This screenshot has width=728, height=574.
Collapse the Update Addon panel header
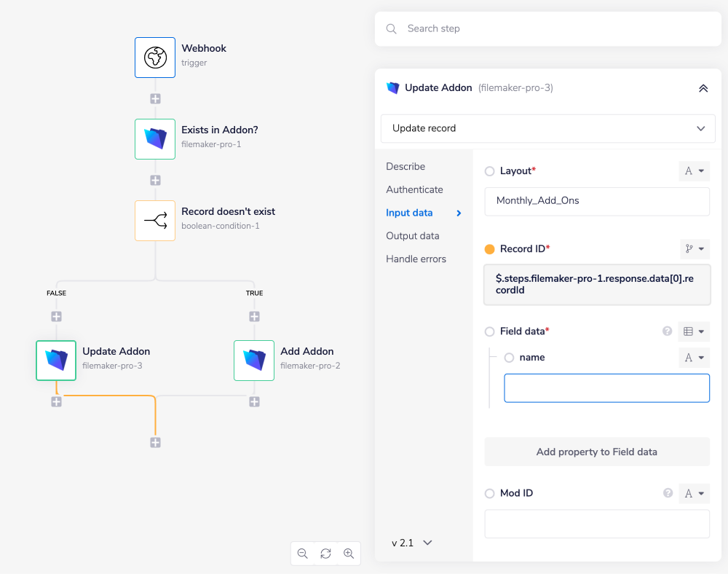pyautogui.click(x=703, y=87)
